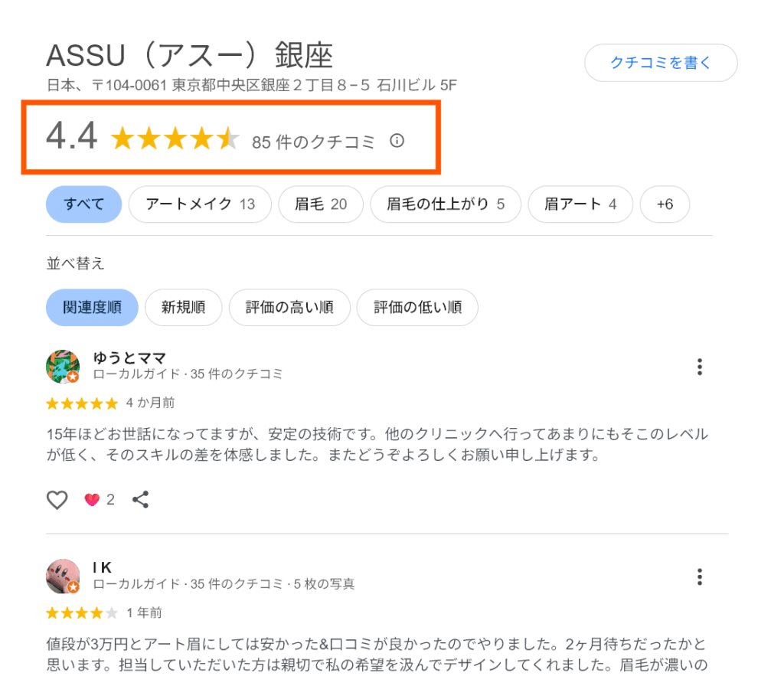Like ゆうとママ's review with heart outline
Viewport: 784px width, 676px height.
pyautogui.click(x=57, y=500)
